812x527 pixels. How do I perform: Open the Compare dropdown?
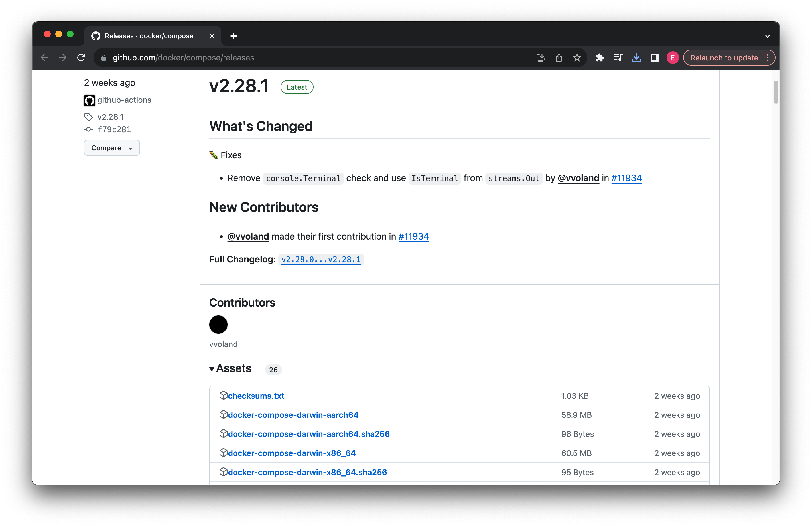pos(112,148)
